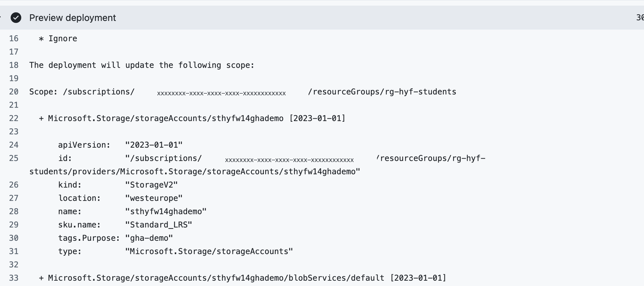Image resolution: width=644 pixels, height=286 pixels.
Task: Select log line number 16
Action: click(x=14, y=38)
